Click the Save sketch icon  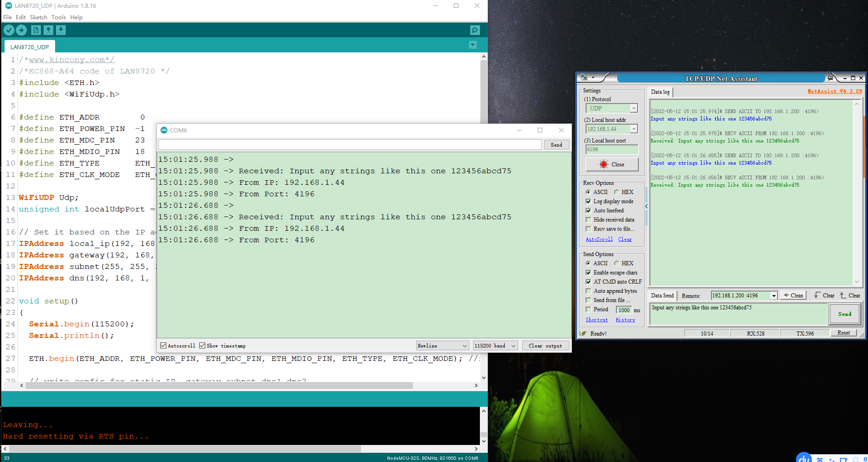click(61, 30)
